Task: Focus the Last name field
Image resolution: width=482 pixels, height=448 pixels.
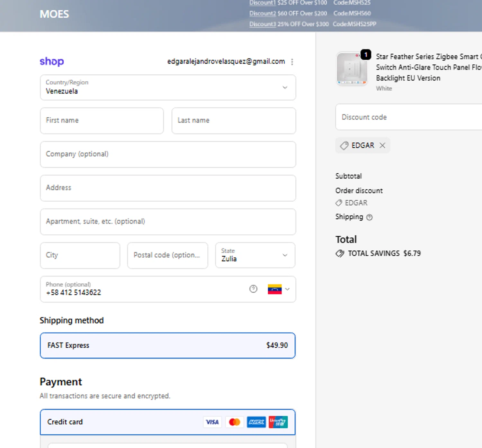Action: 234,121
